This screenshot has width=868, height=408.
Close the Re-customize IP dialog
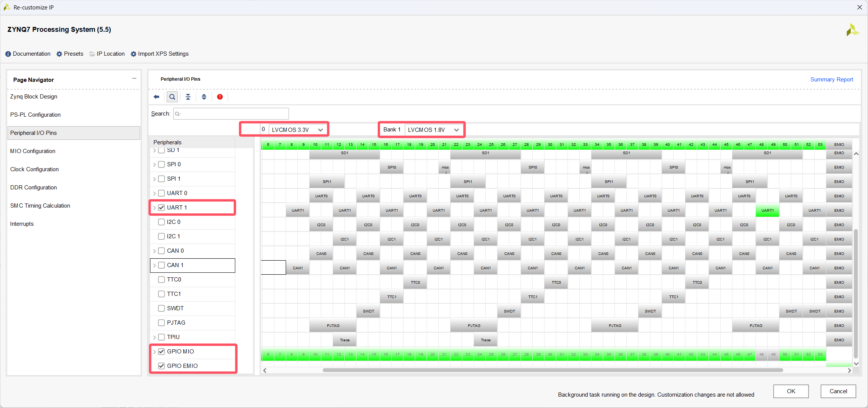tap(859, 7)
